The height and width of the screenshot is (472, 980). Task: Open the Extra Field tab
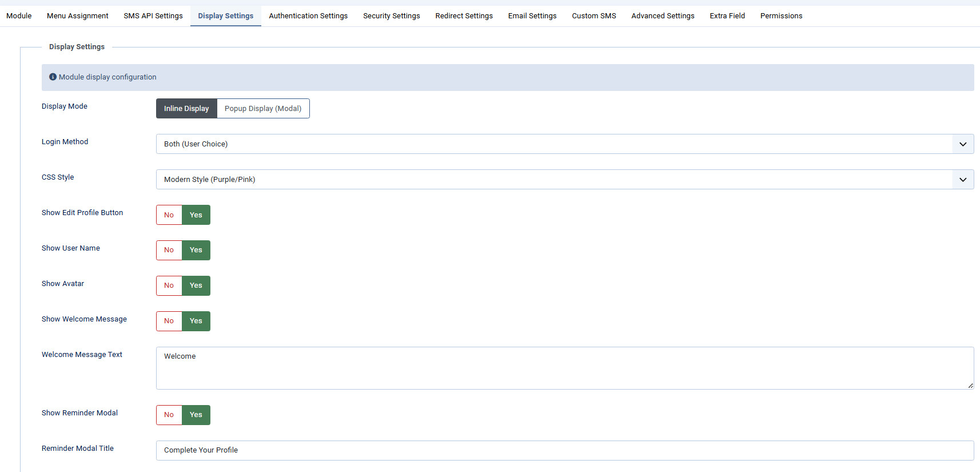[727, 16]
